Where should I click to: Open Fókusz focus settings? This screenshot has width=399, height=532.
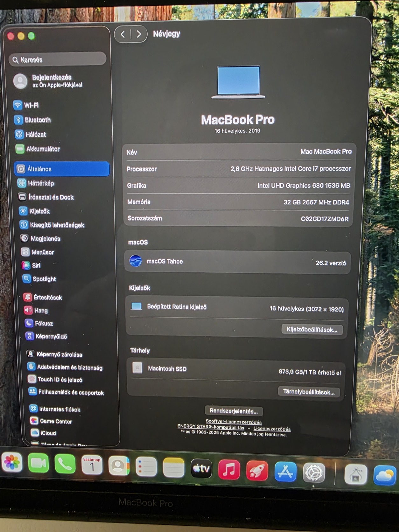tap(39, 324)
